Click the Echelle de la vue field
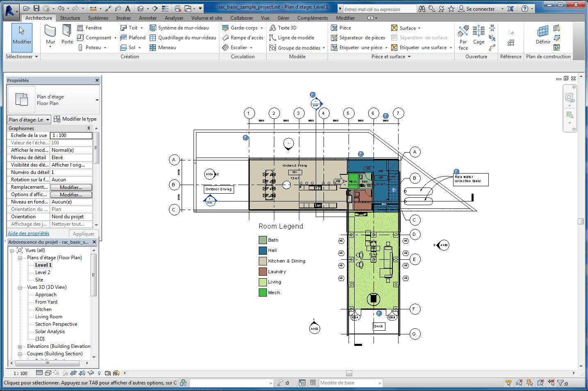Viewport: 588px width, 391px height. [71, 135]
